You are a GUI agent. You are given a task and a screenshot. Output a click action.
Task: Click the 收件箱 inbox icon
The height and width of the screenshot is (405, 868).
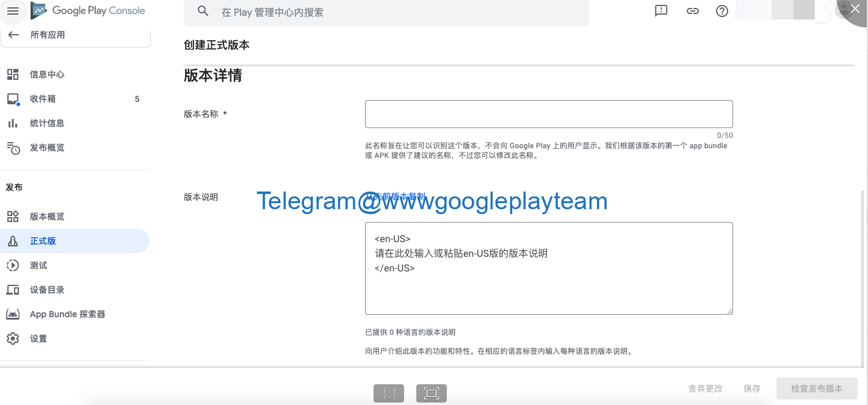(13, 99)
